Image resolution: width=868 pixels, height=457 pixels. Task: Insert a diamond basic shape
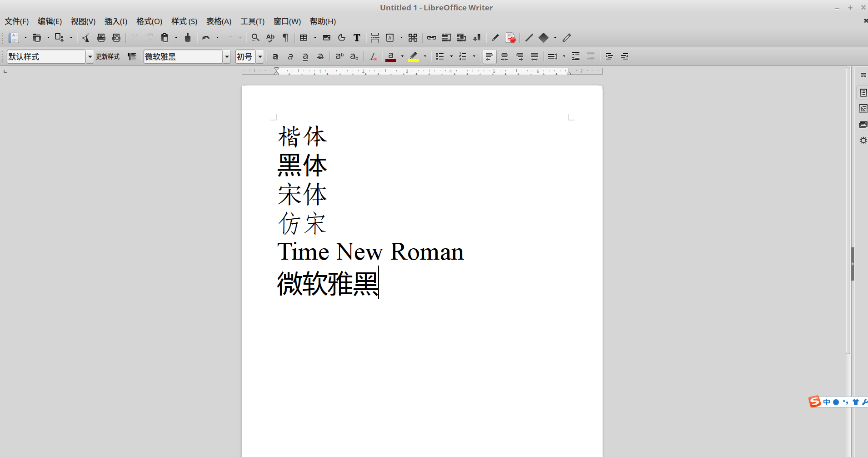point(544,38)
